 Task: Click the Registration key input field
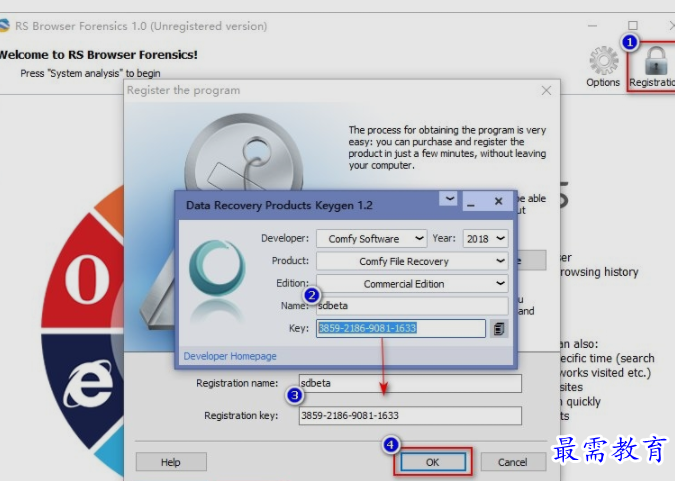410,416
